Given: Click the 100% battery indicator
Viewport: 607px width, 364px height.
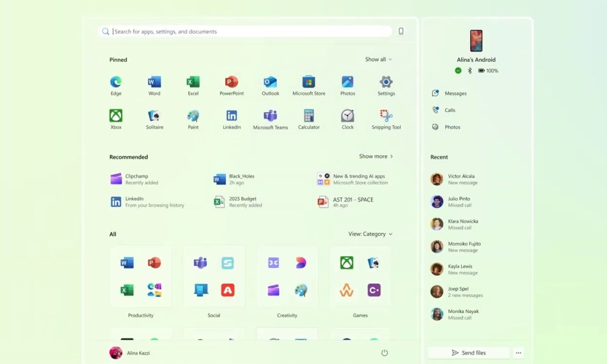Looking at the screenshot, I should [x=488, y=71].
